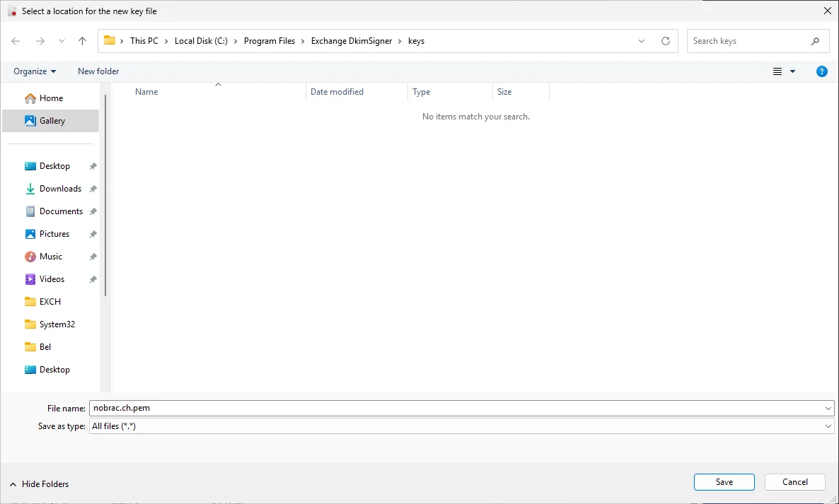The width and height of the screenshot is (839, 504).
Task: Click the search magnifier icon
Action: [x=816, y=41]
